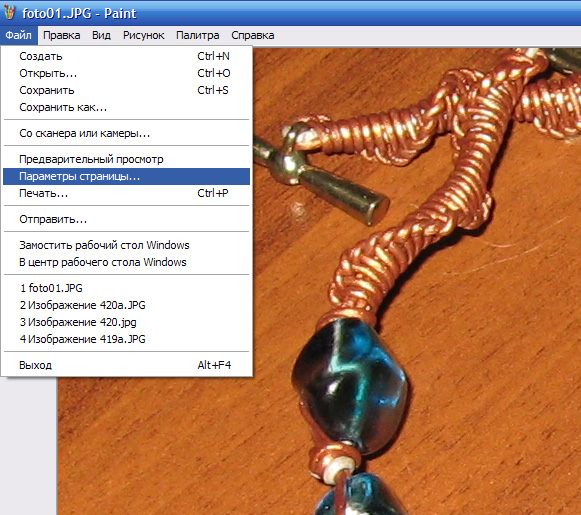Choose Печать... from the menu
The width and height of the screenshot is (581, 515).
pos(126,193)
